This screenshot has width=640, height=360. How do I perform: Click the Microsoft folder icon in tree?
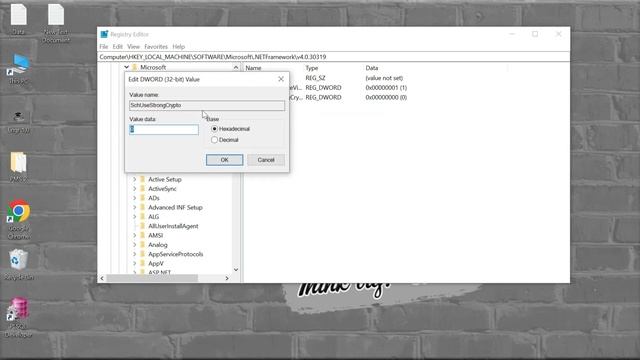coord(135,67)
